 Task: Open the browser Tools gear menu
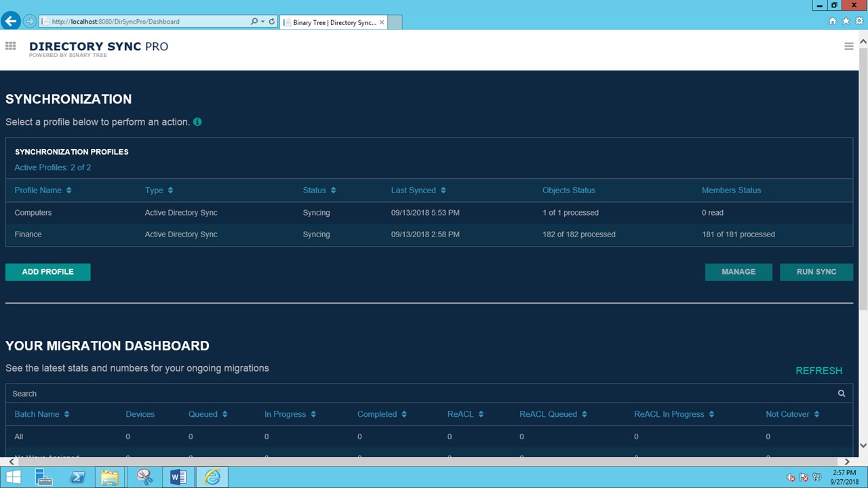pyautogui.click(x=859, y=21)
